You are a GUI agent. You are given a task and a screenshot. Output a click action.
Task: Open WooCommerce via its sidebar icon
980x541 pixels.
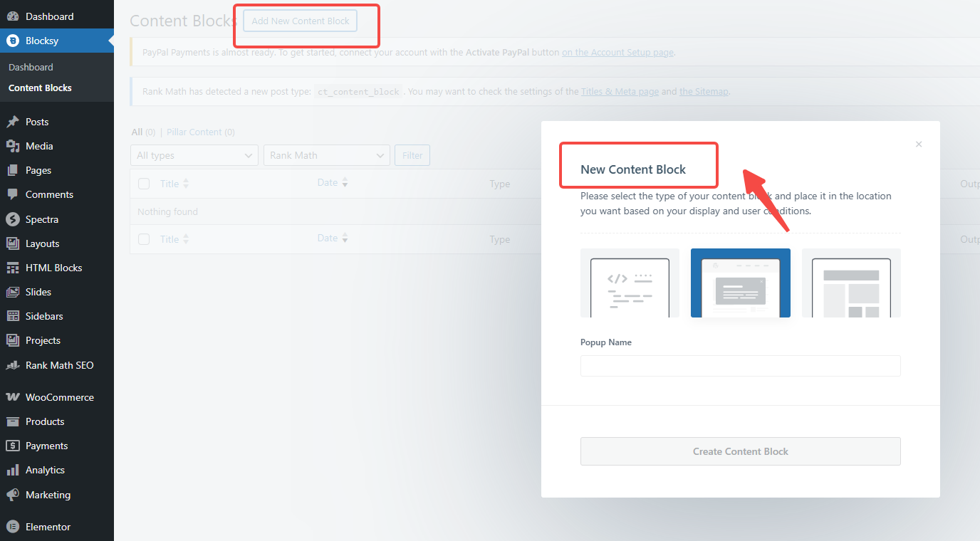[13, 397]
